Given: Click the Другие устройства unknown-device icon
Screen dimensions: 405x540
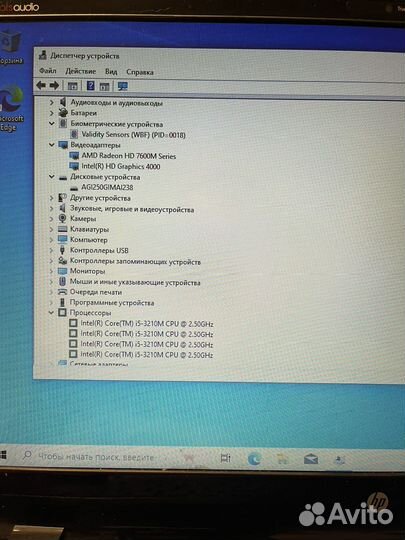Looking at the screenshot, I should click(62, 198).
